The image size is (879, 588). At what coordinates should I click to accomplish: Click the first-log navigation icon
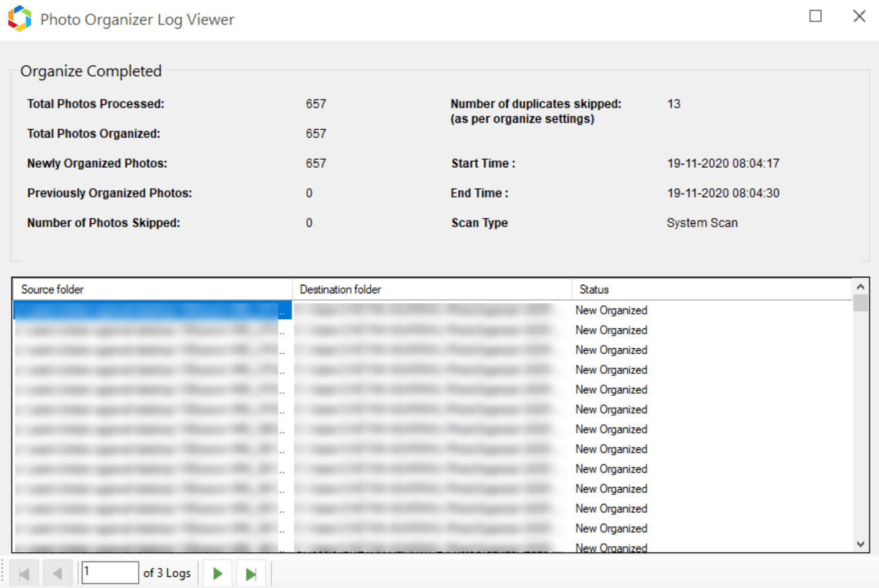click(x=24, y=572)
